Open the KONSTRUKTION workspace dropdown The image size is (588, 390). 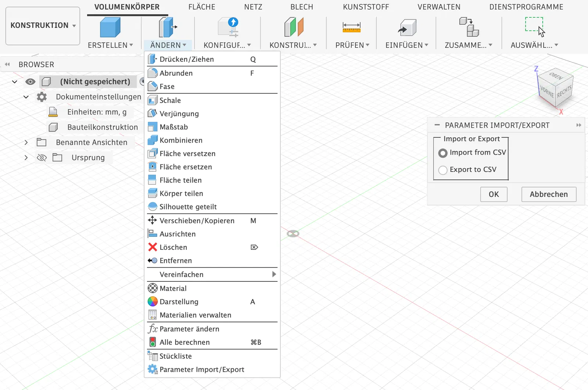point(43,26)
